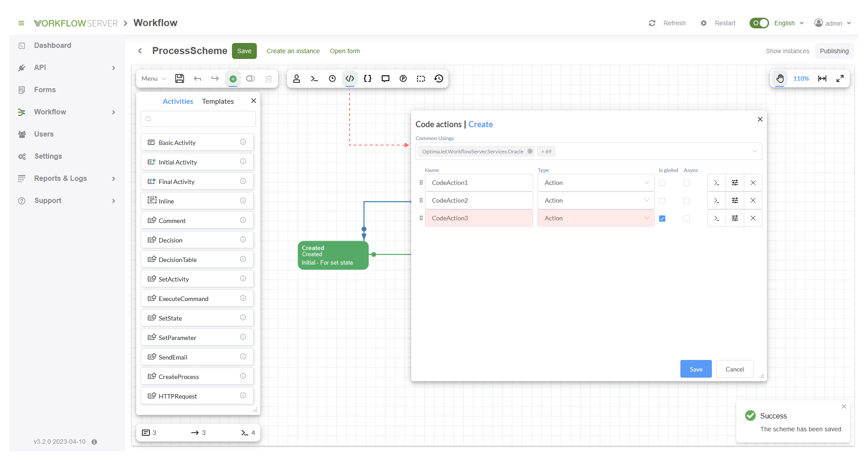
Task: Click the green Save button beside ProcessScheme
Action: pos(244,51)
